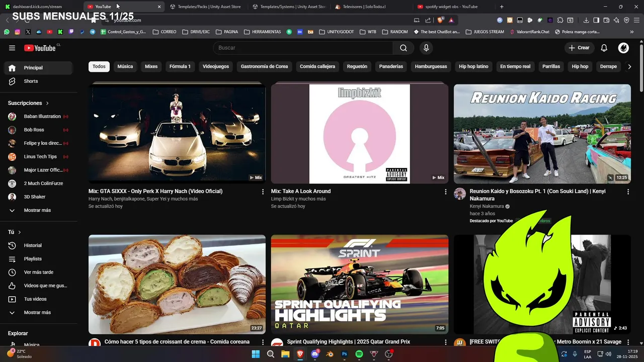The image size is (644, 362).
Task: Open UNITY/GODOT bookmarks folder
Action: point(336,32)
